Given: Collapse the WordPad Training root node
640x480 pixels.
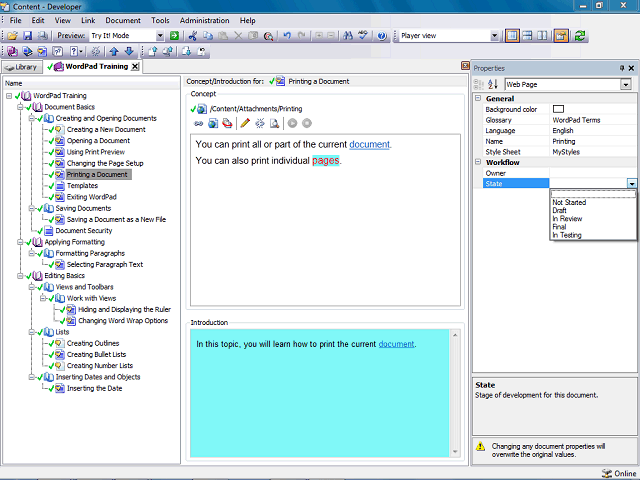Looking at the screenshot, I should (9, 96).
